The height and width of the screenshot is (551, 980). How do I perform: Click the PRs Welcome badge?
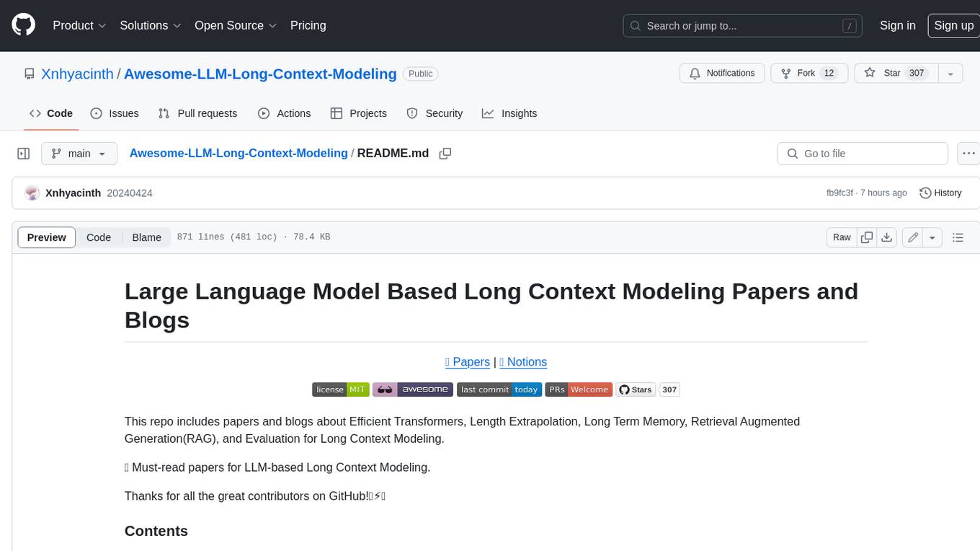click(x=579, y=389)
